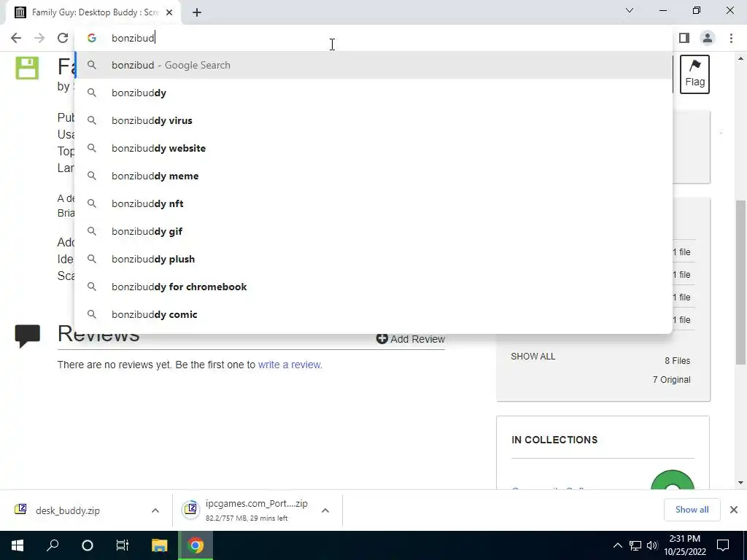Click the first '1 file' entry
Image resolution: width=747 pixels, height=560 pixels.
pos(681,252)
